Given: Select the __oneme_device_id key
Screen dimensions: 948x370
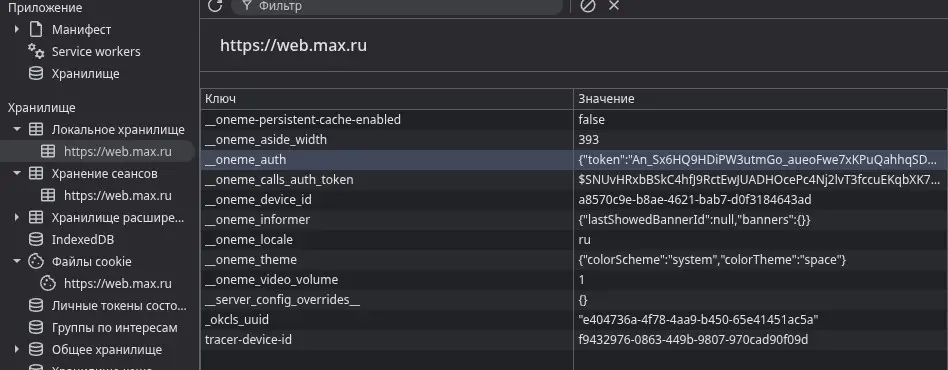Looking at the screenshot, I should [x=258, y=200].
